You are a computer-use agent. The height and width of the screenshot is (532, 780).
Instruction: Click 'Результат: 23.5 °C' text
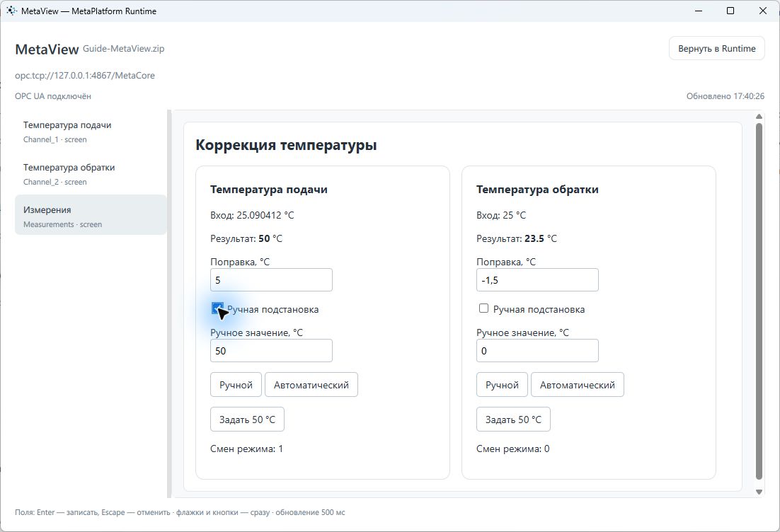tap(517, 238)
